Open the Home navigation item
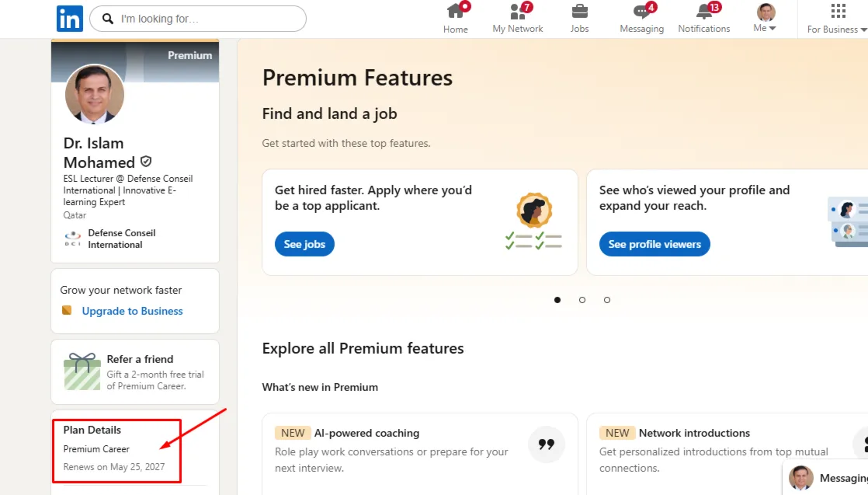Screen dimensions: 868x495 [456, 19]
